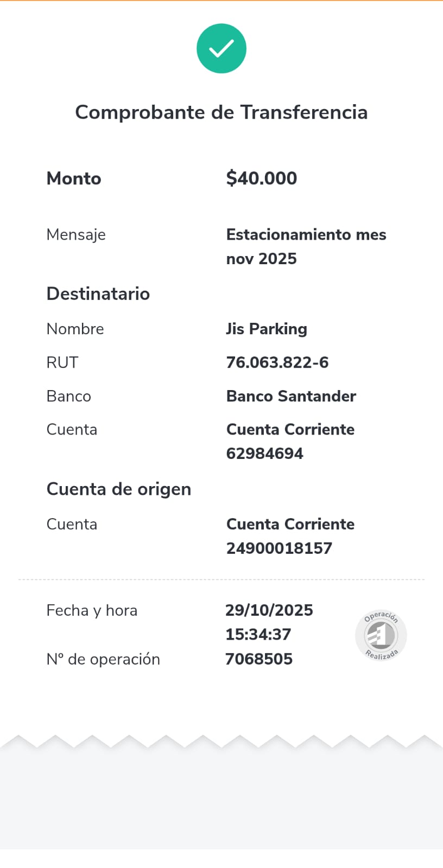Click the Nombre label under Destinatario
Viewport: 443px width, 868px height.
coord(75,329)
